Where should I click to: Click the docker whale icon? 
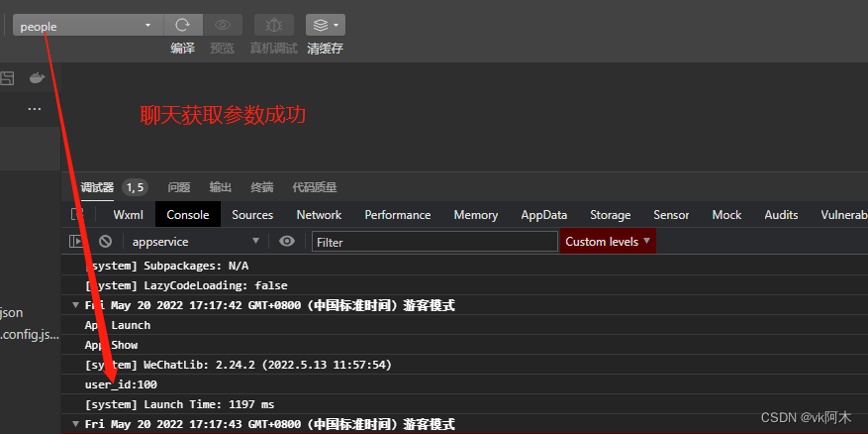(x=37, y=78)
